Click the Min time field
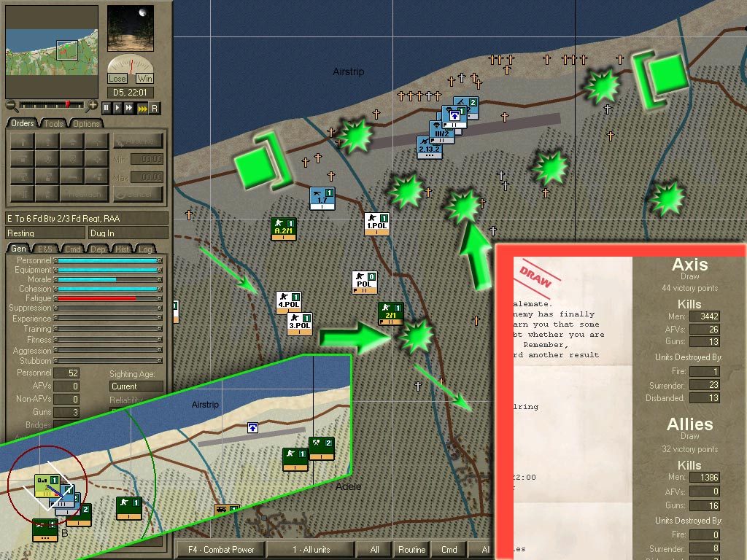 tap(147, 159)
